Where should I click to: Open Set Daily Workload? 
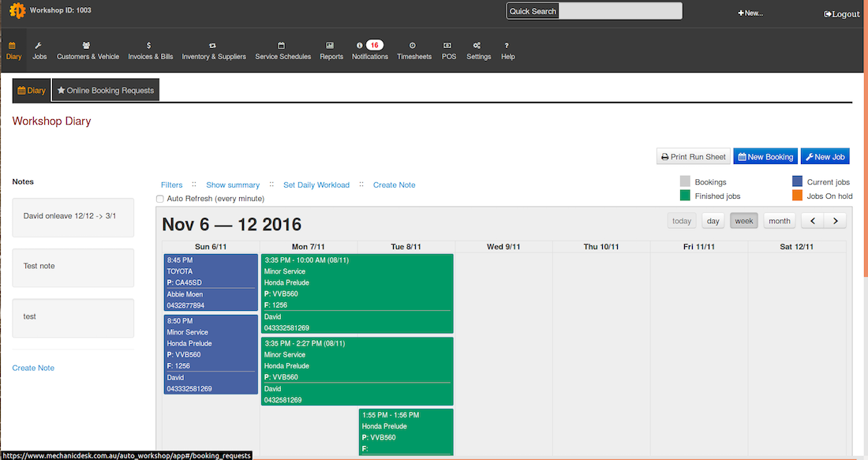coord(316,185)
